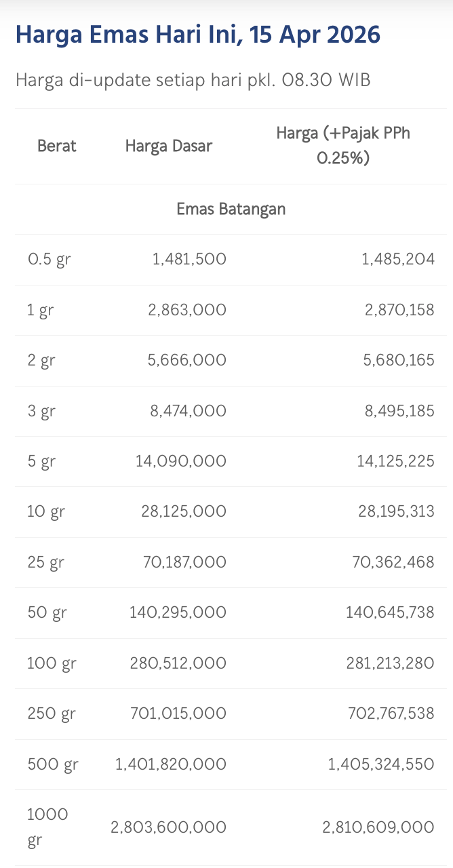Viewport: 453px width, 868px height.
Task: Click the daily update time subtitle text
Action: (x=193, y=80)
